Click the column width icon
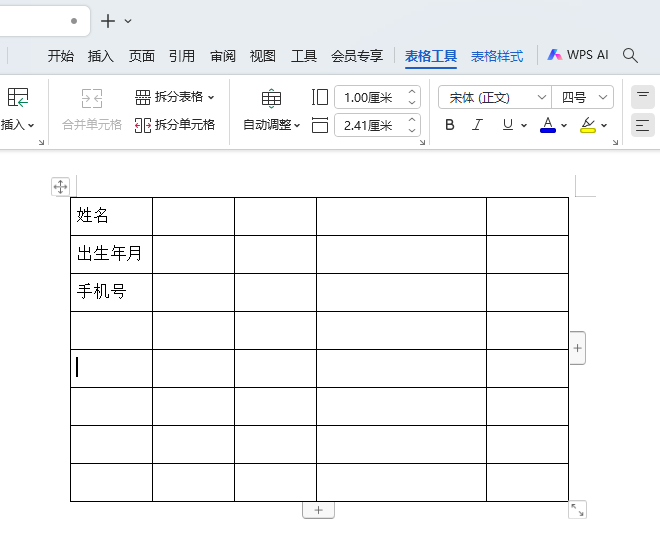The image size is (660, 557). click(x=320, y=125)
